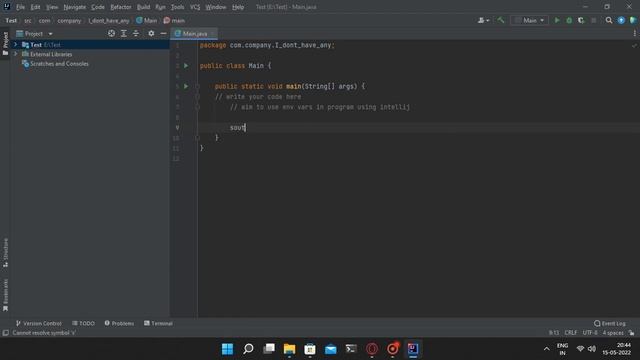Click the Stop icon in toolbar
The width and height of the screenshot is (640, 360).
point(593,20)
